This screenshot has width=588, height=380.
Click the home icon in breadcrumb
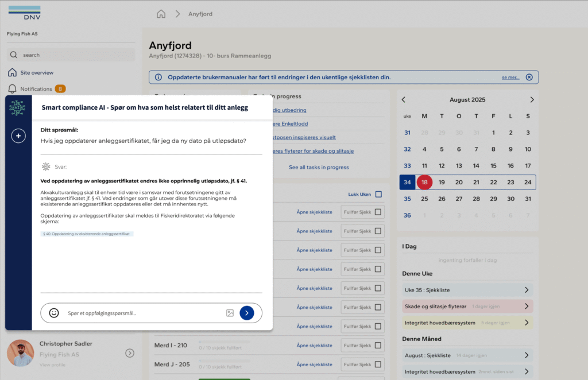tap(161, 14)
